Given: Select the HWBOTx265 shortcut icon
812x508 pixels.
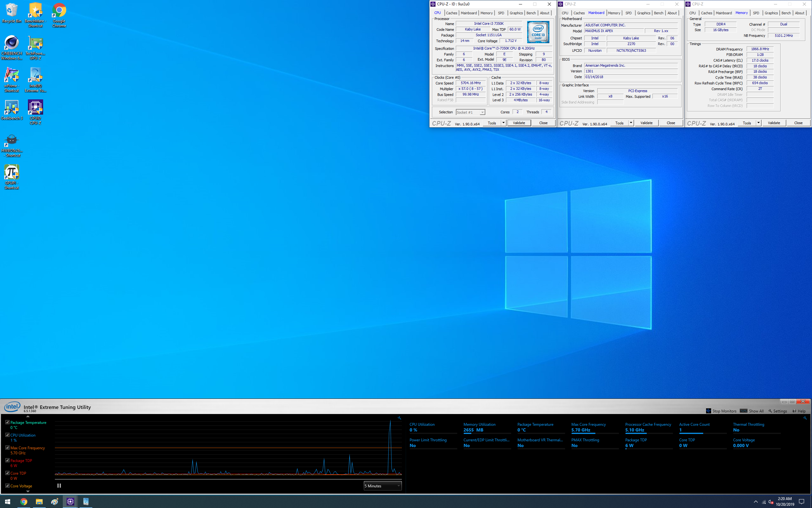Looking at the screenshot, I should tap(12, 145).
